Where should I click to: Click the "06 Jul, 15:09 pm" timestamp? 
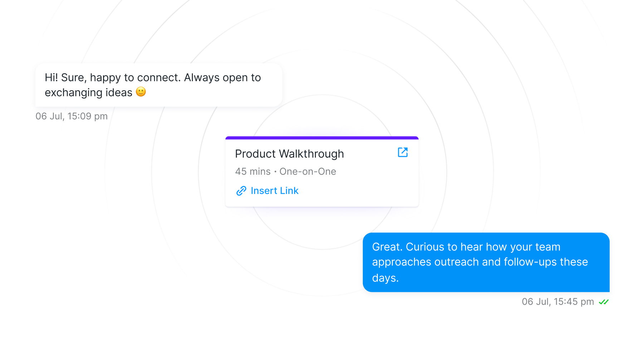tap(72, 116)
